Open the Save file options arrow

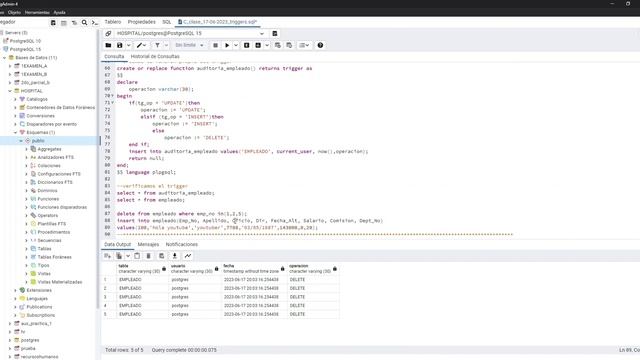[x=129, y=45]
